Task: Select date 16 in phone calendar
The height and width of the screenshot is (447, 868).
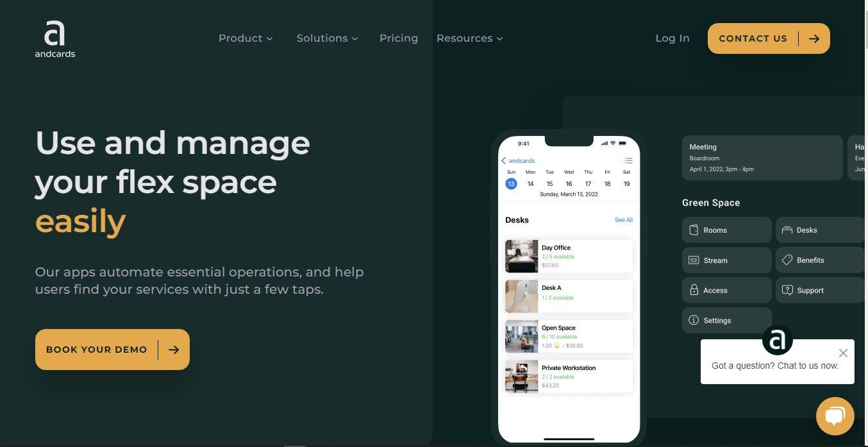Action: point(569,183)
